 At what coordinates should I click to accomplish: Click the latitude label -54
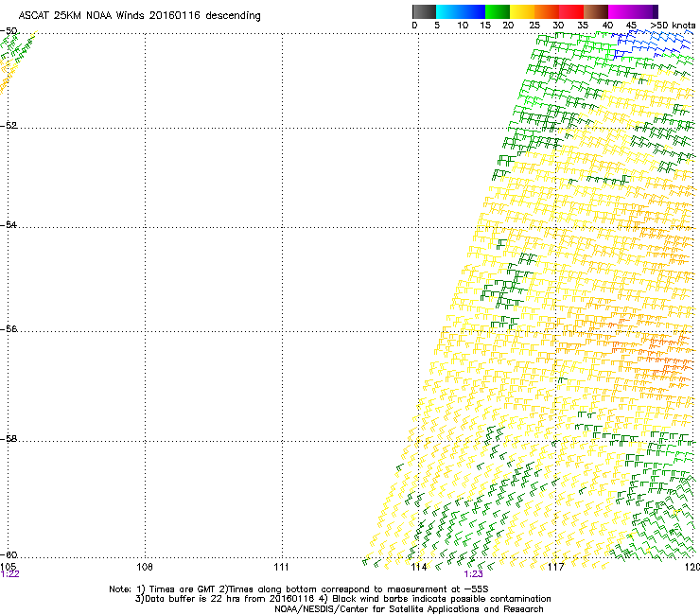[9, 224]
